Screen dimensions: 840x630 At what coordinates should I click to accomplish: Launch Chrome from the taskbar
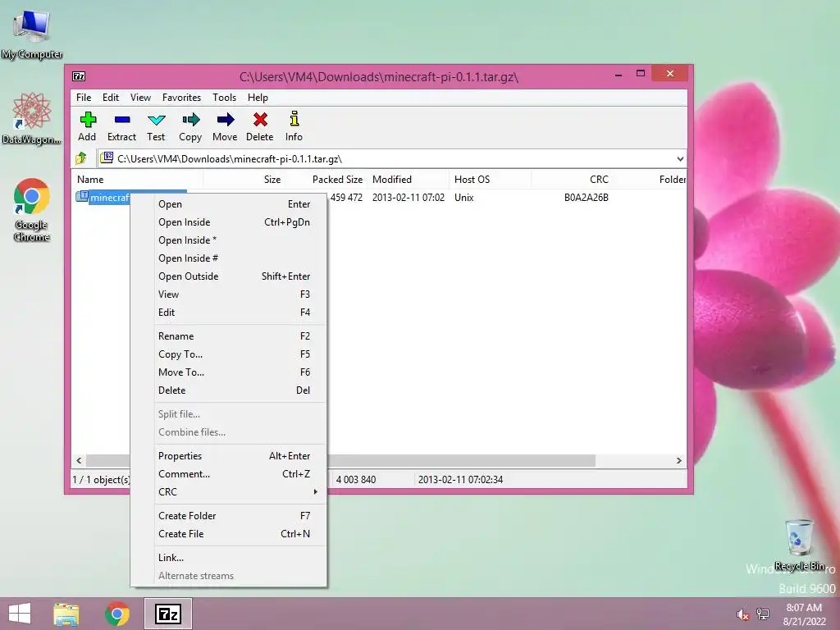tap(117, 614)
